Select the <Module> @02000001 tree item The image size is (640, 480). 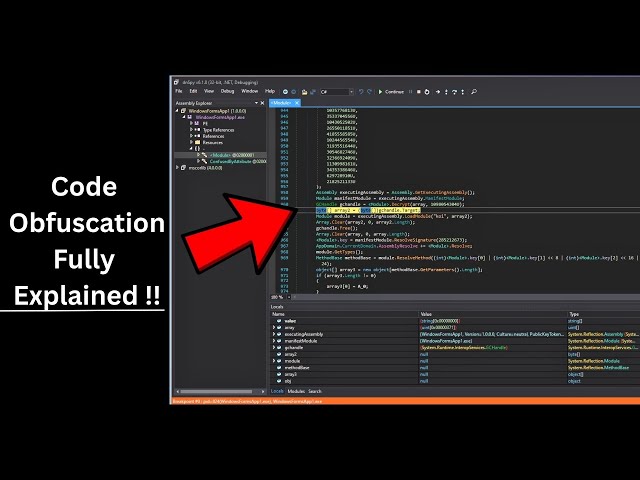tap(231, 155)
